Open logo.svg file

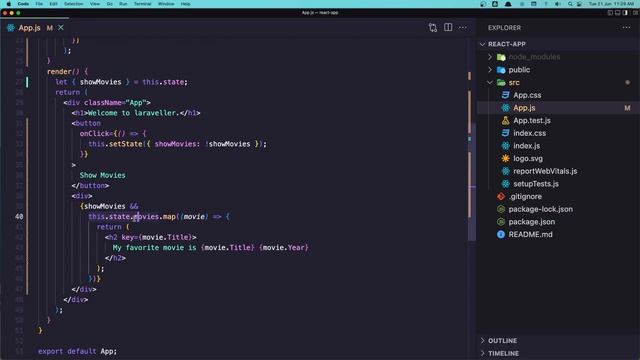tap(528, 158)
